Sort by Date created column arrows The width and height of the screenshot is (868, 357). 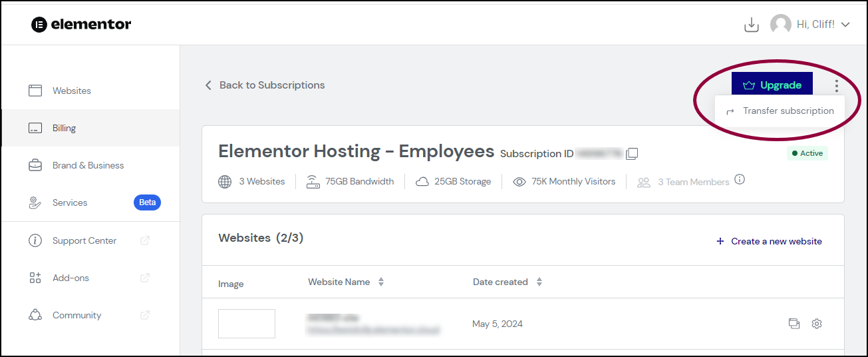coord(539,282)
